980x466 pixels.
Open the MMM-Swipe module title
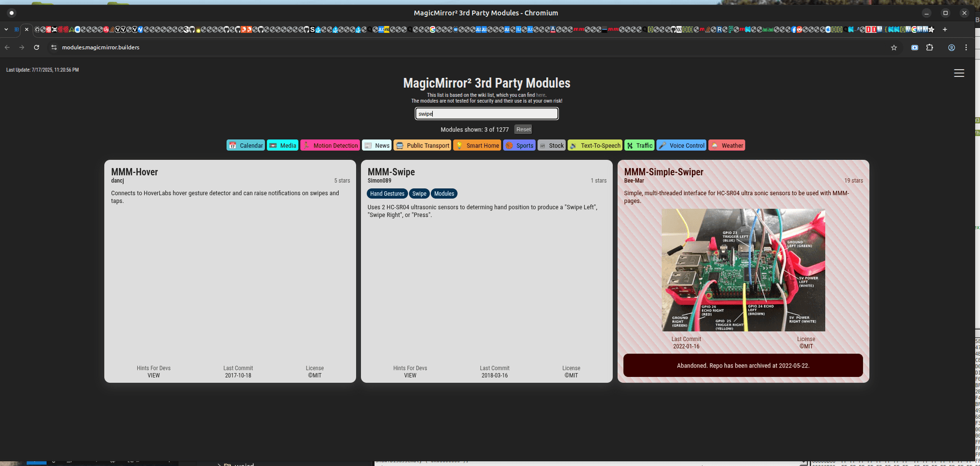point(391,172)
